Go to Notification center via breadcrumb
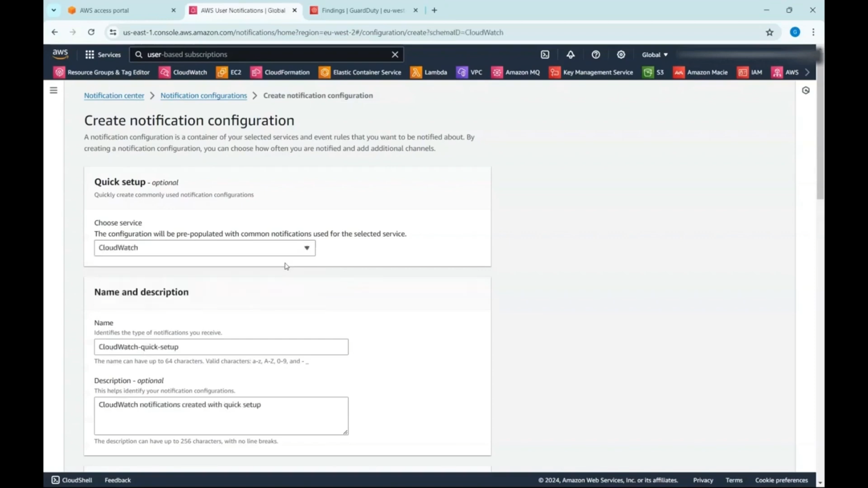This screenshot has height=488, width=868. click(114, 95)
